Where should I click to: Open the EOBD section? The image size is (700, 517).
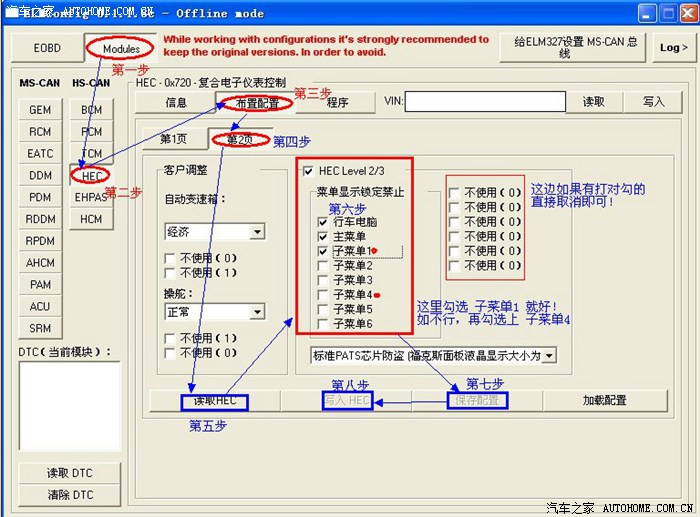click(47, 48)
